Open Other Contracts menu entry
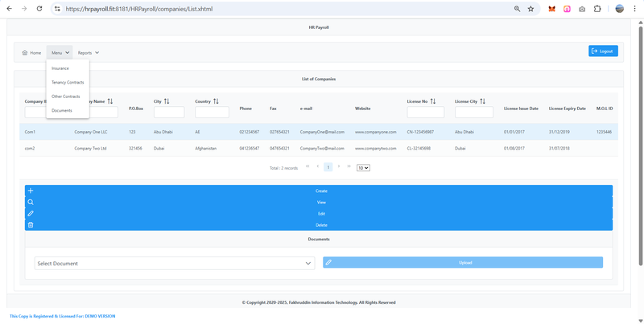 66,96
